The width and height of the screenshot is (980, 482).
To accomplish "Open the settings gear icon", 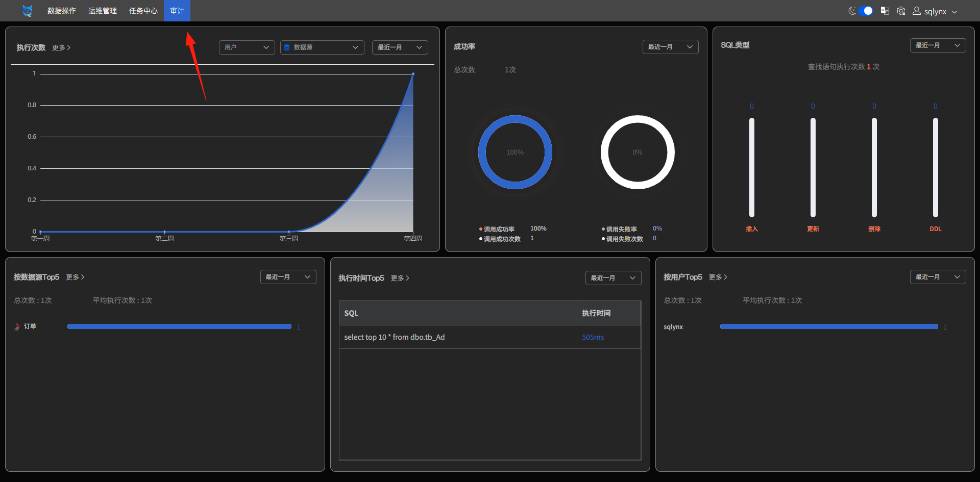I will [x=901, y=11].
